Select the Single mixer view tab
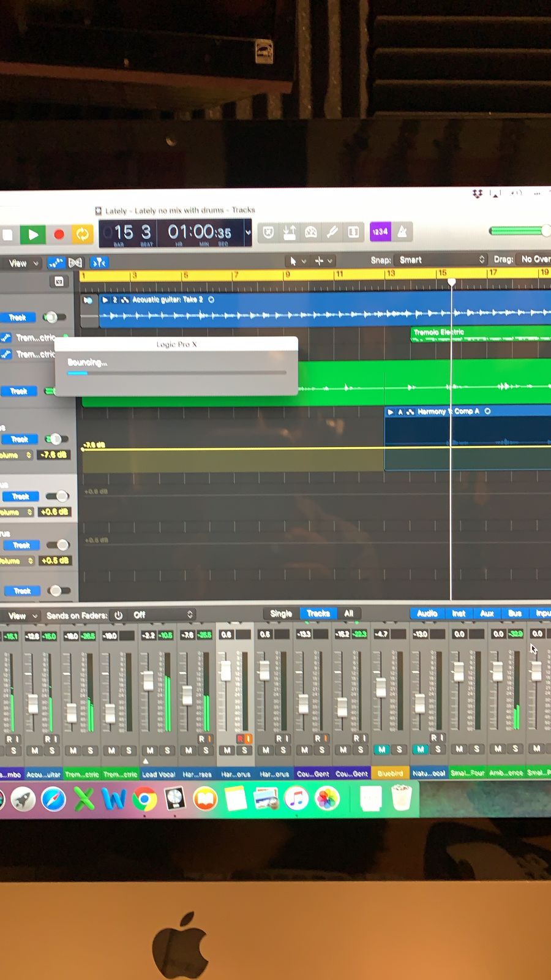551x980 pixels. 281,613
